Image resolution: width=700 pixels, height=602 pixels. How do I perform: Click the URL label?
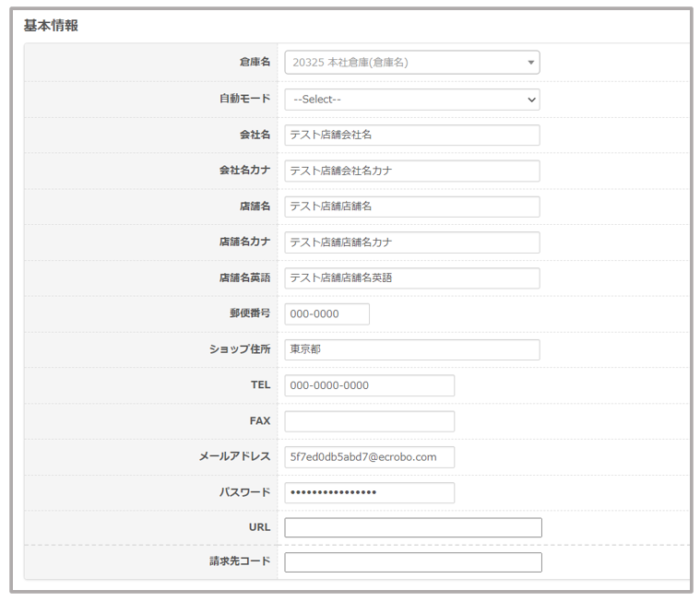tap(260, 527)
